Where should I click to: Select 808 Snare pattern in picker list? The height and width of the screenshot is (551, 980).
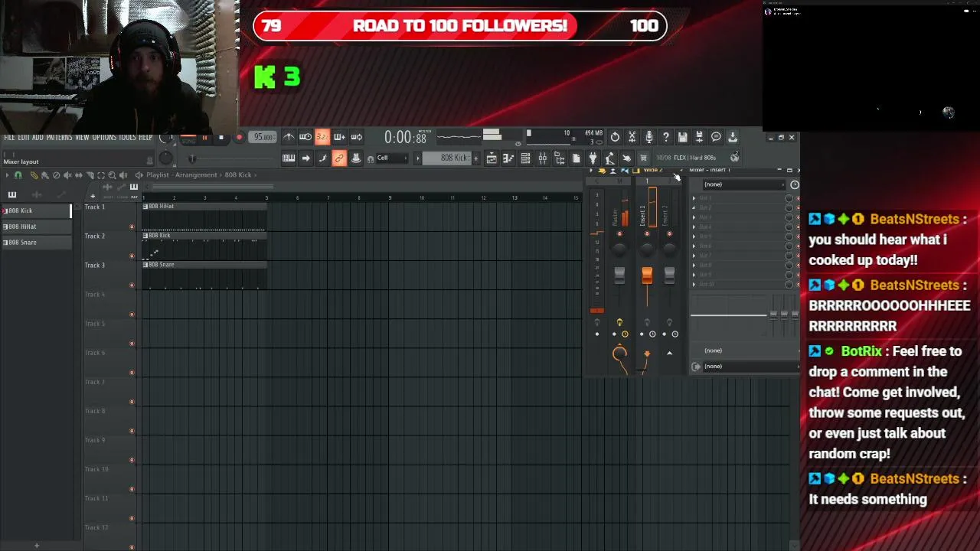tap(35, 243)
